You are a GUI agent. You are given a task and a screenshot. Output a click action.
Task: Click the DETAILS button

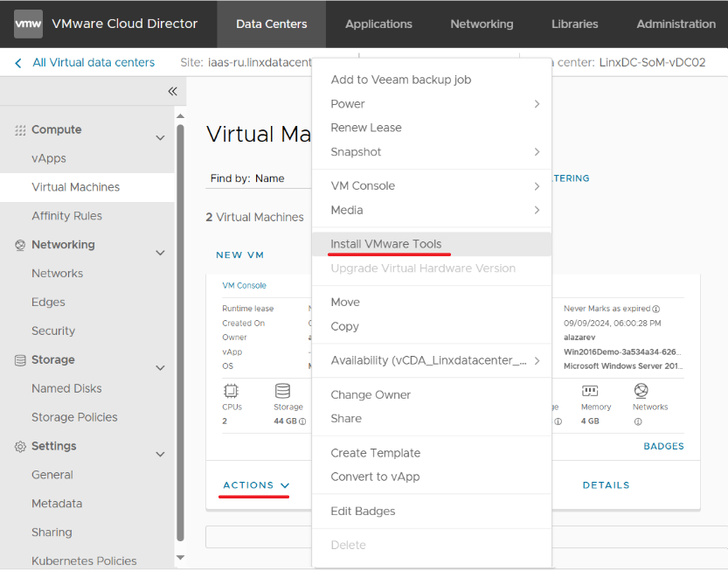607,485
